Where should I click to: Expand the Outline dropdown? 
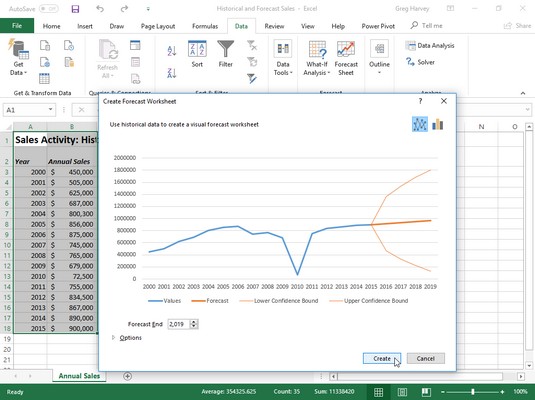click(379, 57)
